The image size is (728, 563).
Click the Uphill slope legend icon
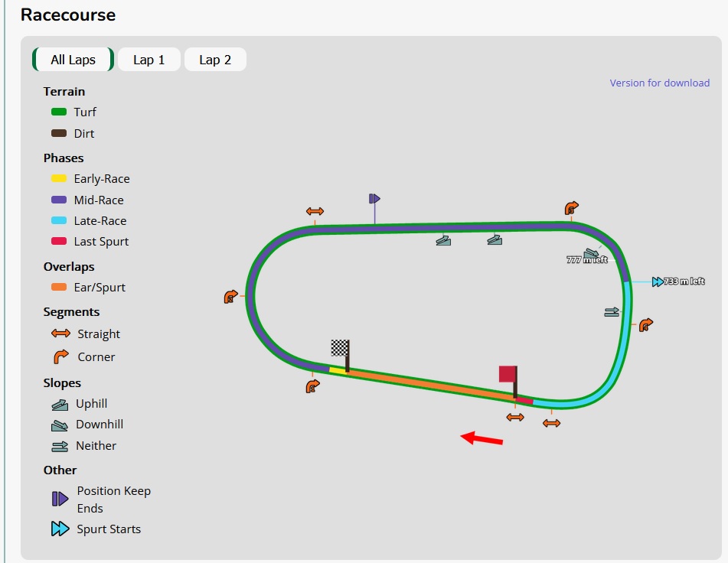point(60,405)
